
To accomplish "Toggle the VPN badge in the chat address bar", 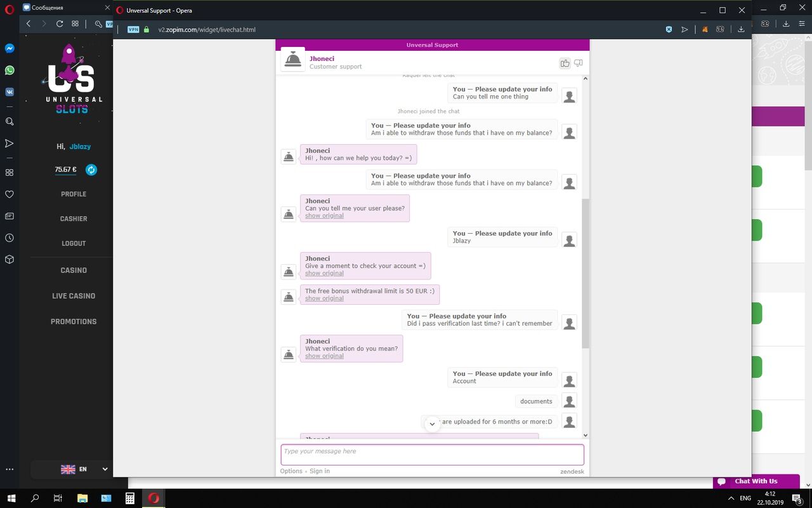I will tap(133, 29).
